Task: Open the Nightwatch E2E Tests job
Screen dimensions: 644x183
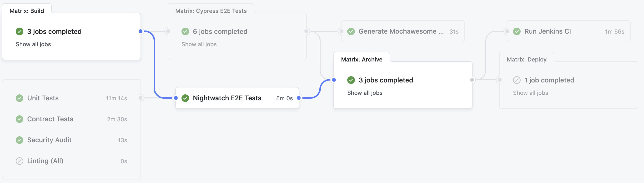Action: [x=227, y=98]
